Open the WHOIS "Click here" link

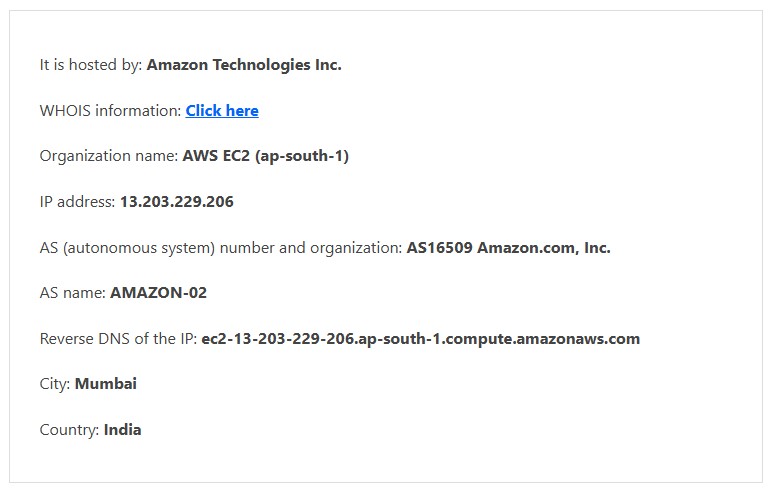222,111
